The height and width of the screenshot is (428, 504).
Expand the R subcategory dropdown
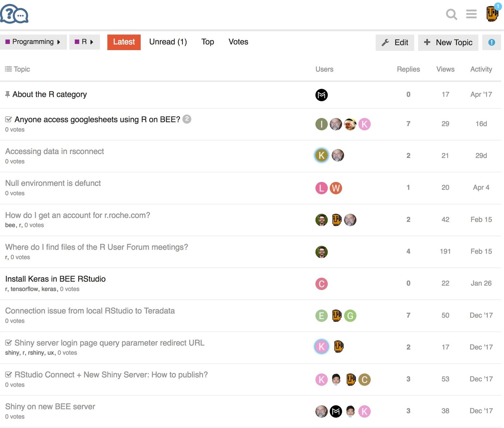[x=84, y=42]
